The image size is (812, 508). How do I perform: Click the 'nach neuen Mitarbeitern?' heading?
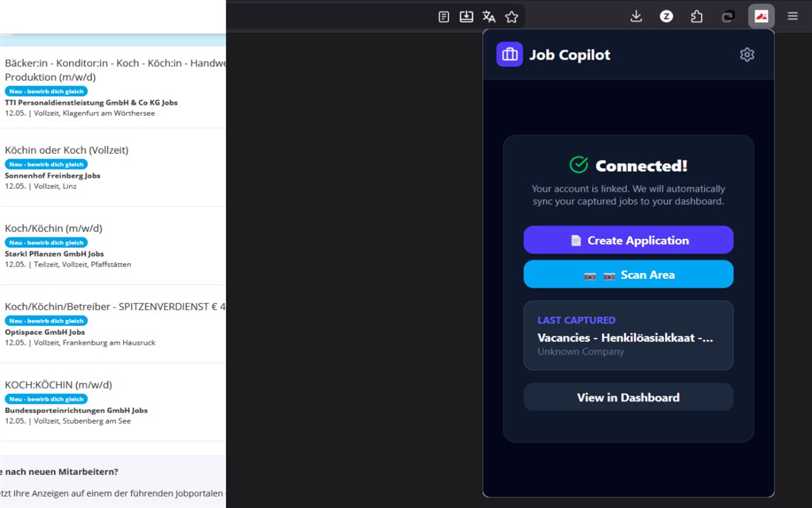point(60,472)
